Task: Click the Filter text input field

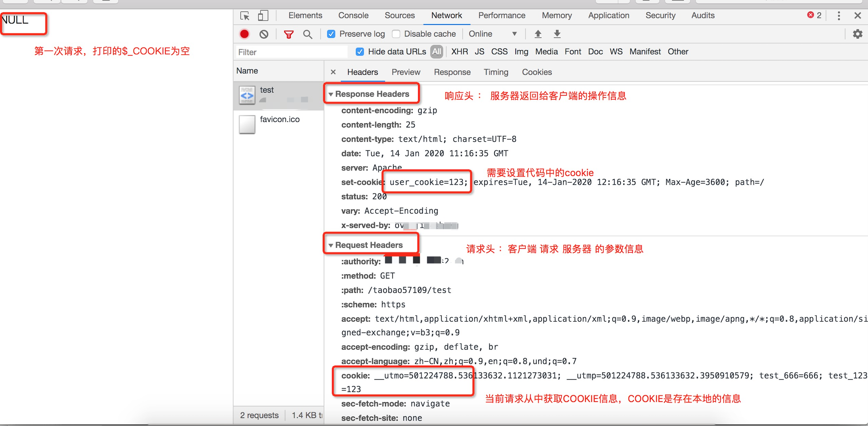Action: pyautogui.click(x=291, y=52)
